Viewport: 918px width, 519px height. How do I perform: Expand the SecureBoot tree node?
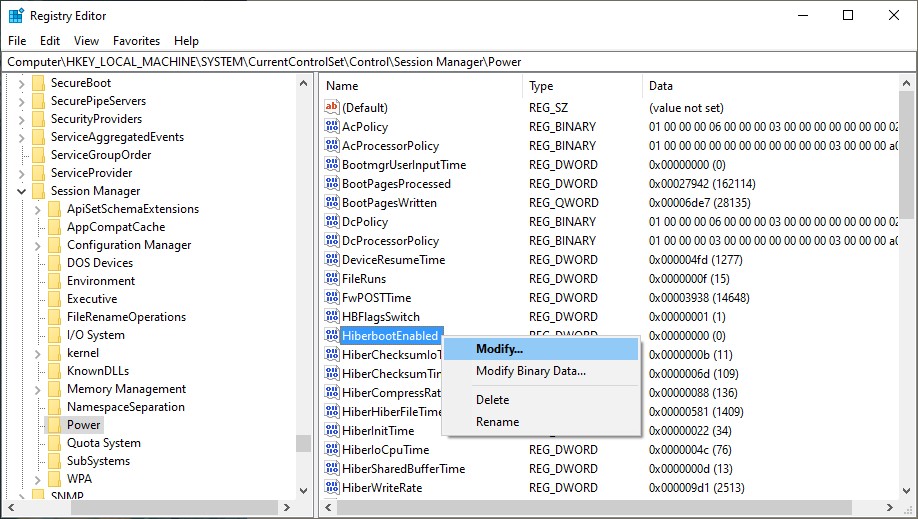tap(22, 83)
